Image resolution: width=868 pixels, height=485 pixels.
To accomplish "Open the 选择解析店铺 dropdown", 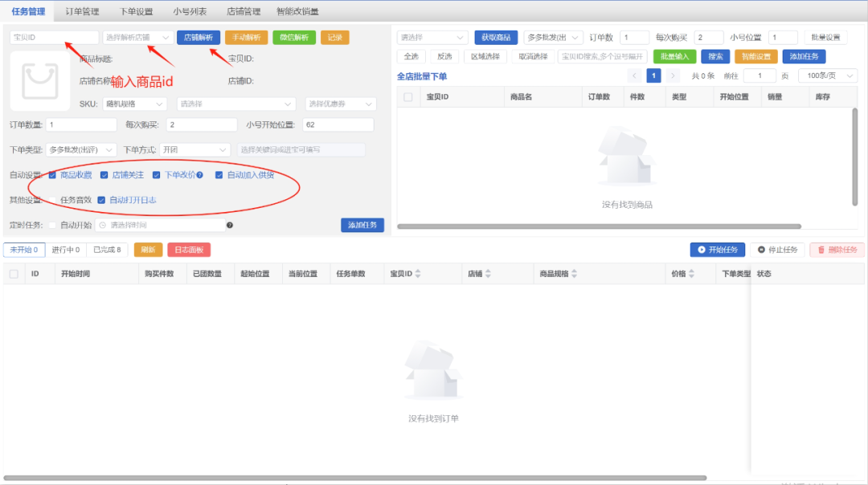I will [x=137, y=37].
